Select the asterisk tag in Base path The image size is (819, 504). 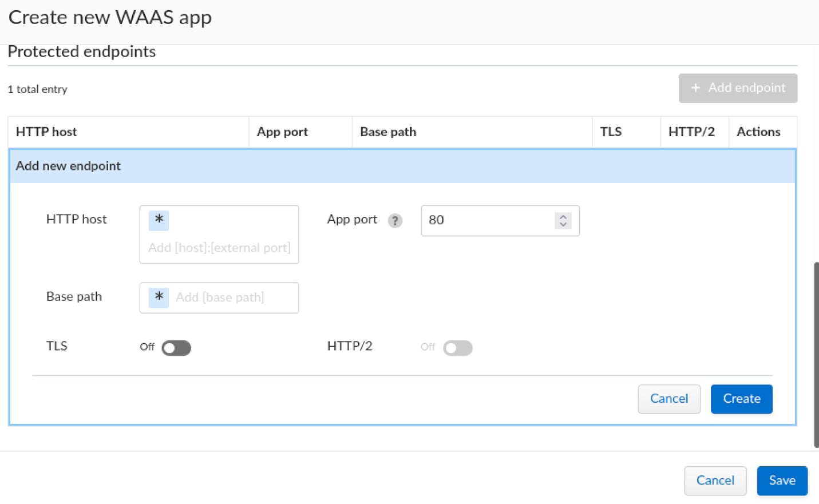pos(159,297)
